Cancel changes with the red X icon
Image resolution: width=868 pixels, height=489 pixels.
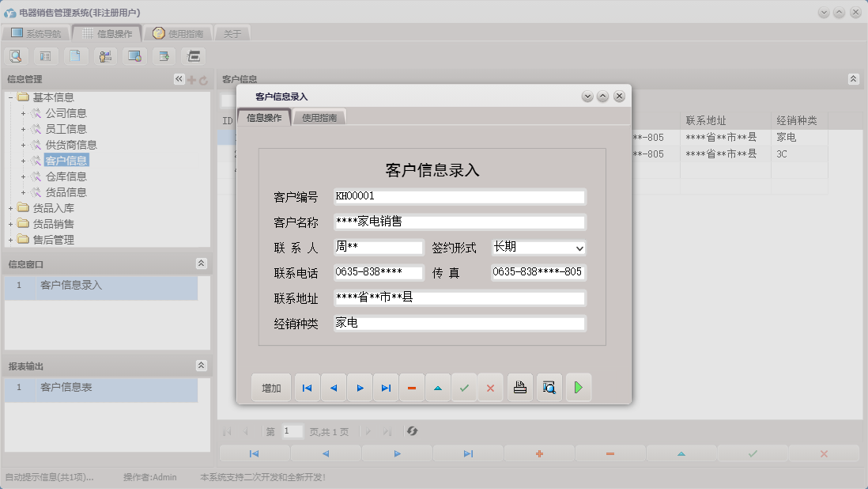[490, 388]
